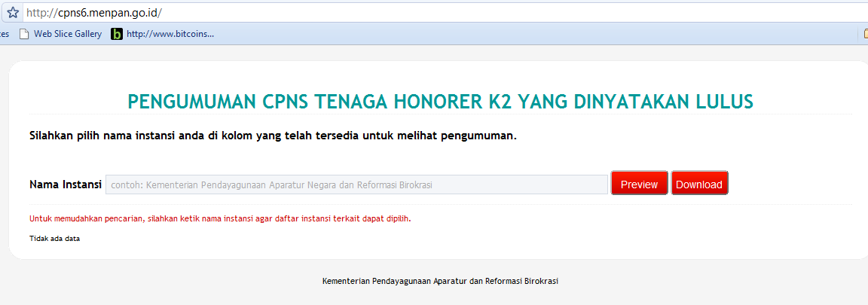Click the Web Slice Gallery page icon
Viewport: 868px width, 305px height.
(x=24, y=34)
